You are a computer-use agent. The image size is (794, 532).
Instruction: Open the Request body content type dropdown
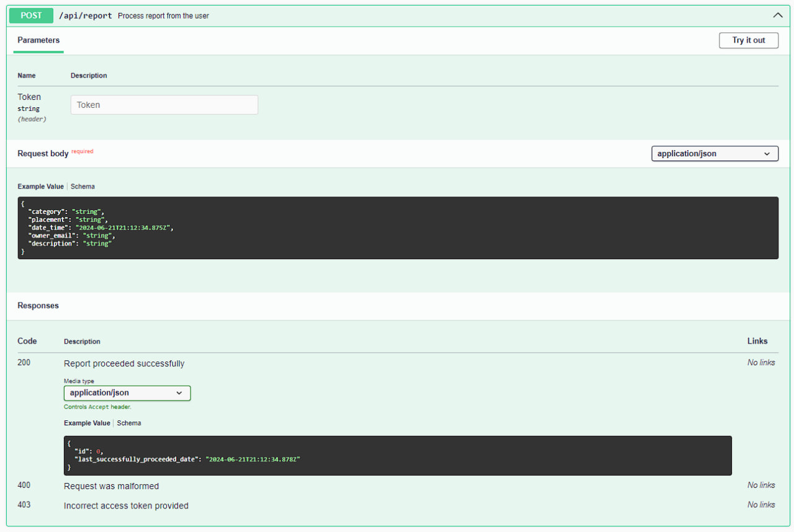click(x=714, y=154)
